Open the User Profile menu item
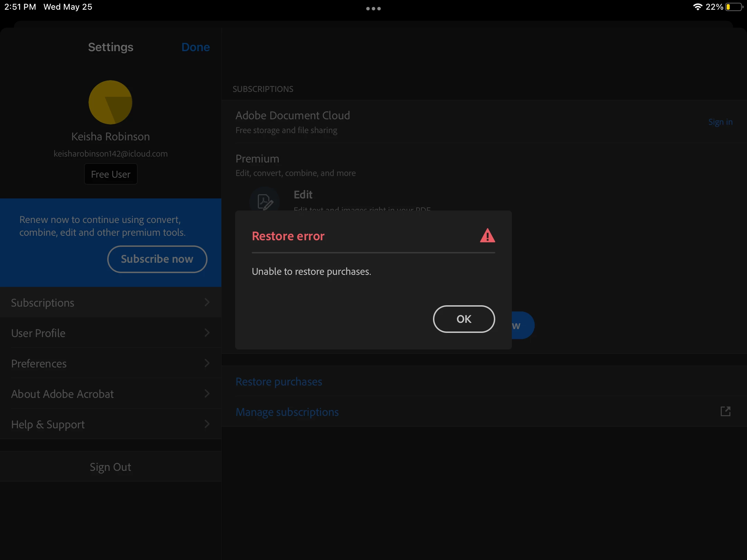747x560 pixels. (111, 333)
